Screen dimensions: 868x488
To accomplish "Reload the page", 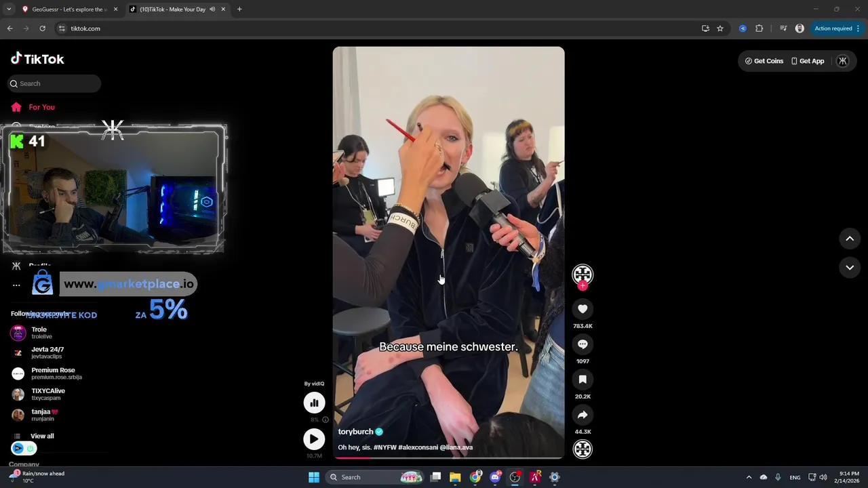I will pos(42,28).
